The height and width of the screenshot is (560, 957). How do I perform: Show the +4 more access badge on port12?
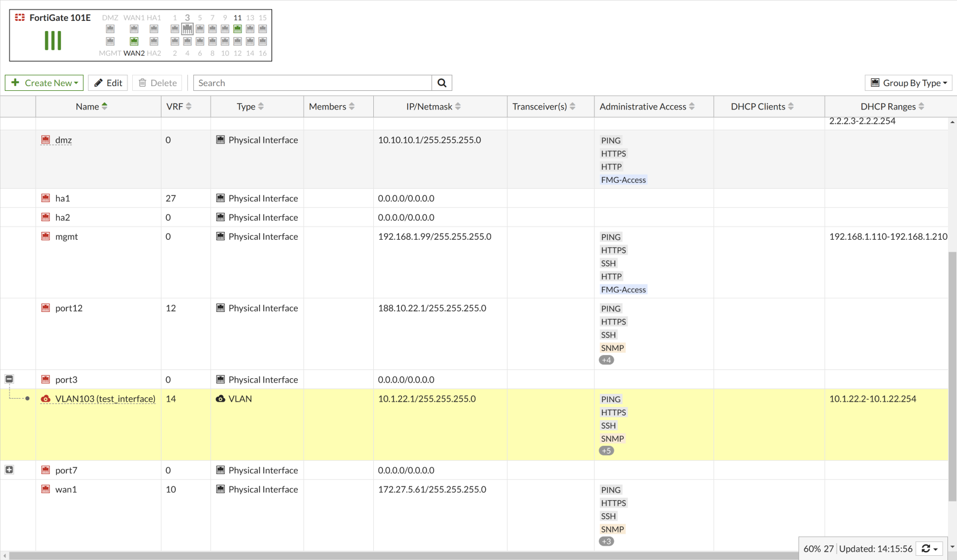[606, 360]
